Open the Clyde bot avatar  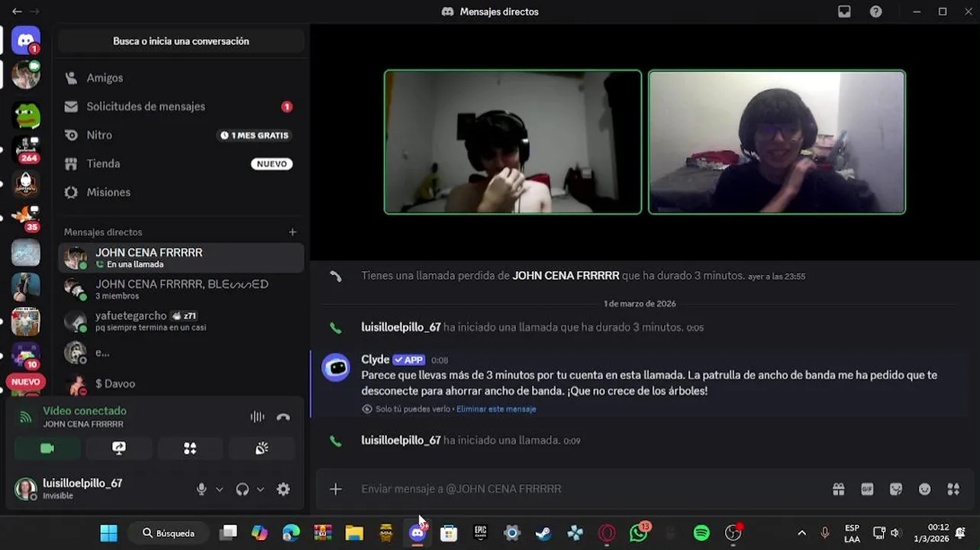pyautogui.click(x=337, y=367)
